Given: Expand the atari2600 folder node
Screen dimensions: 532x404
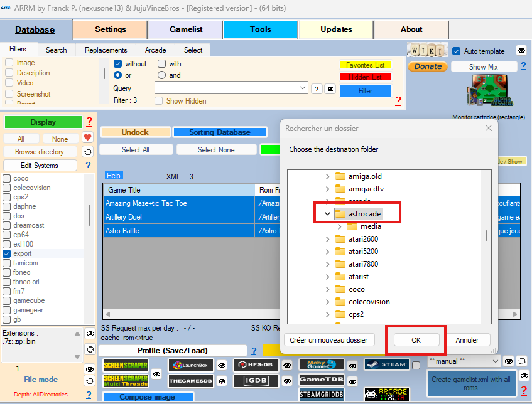Looking at the screenshot, I should [327, 239].
